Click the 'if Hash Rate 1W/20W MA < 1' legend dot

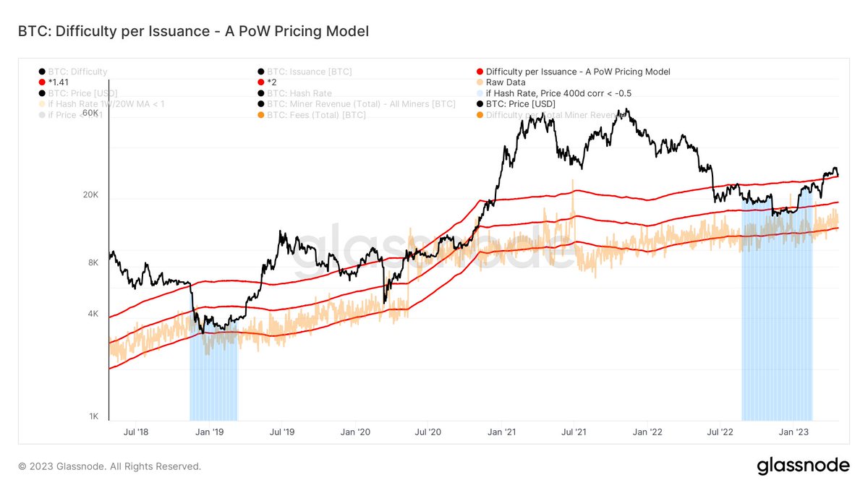41,104
